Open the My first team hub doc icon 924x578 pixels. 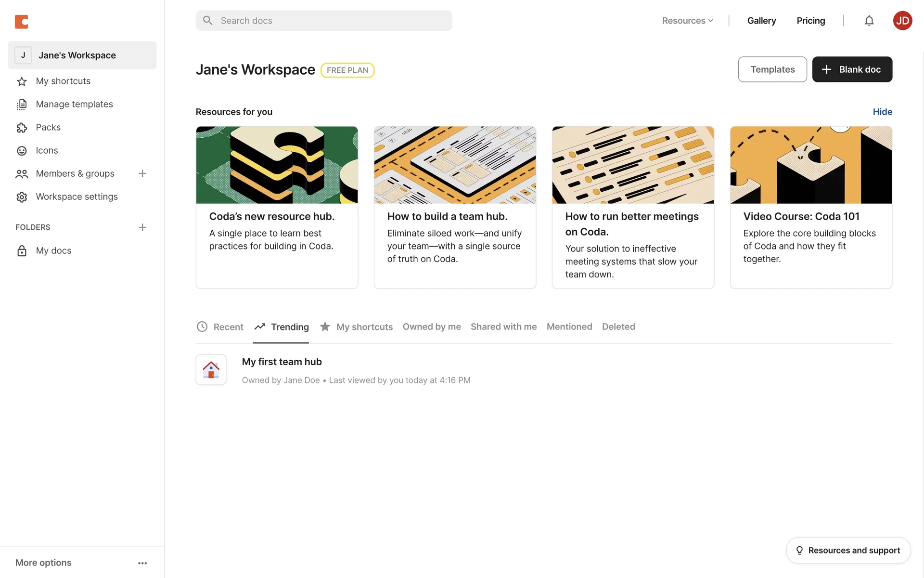211,370
